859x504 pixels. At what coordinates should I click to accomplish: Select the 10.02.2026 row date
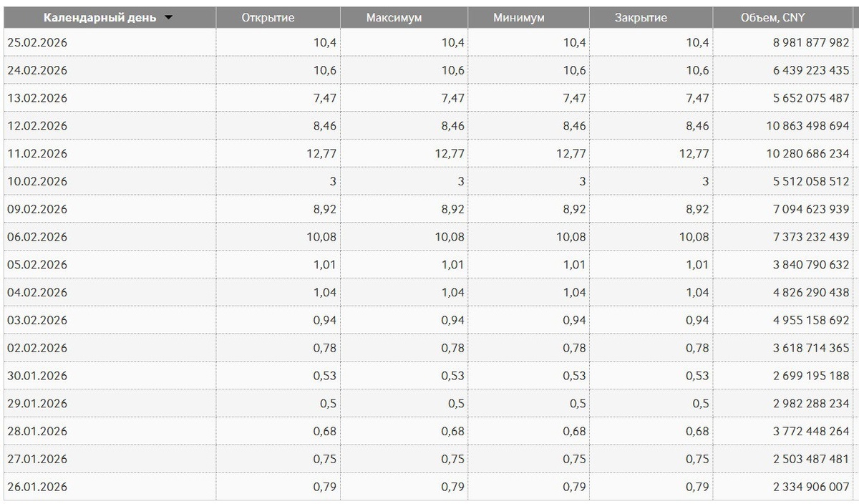pyautogui.click(x=37, y=181)
